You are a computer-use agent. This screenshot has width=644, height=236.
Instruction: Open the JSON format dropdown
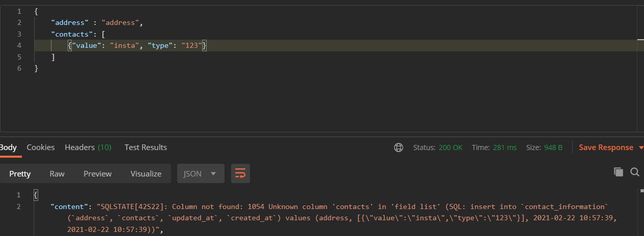(x=201, y=173)
